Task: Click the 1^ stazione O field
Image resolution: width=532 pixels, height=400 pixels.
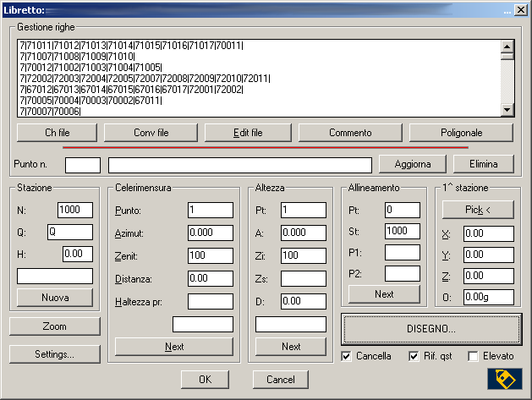Action: pyautogui.click(x=489, y=297)
